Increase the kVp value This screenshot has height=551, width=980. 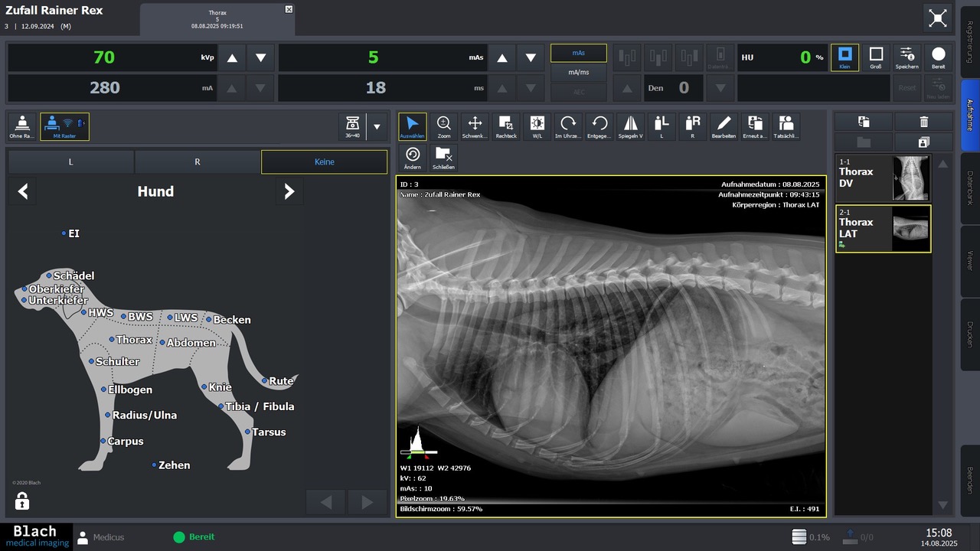coord(233,58)
